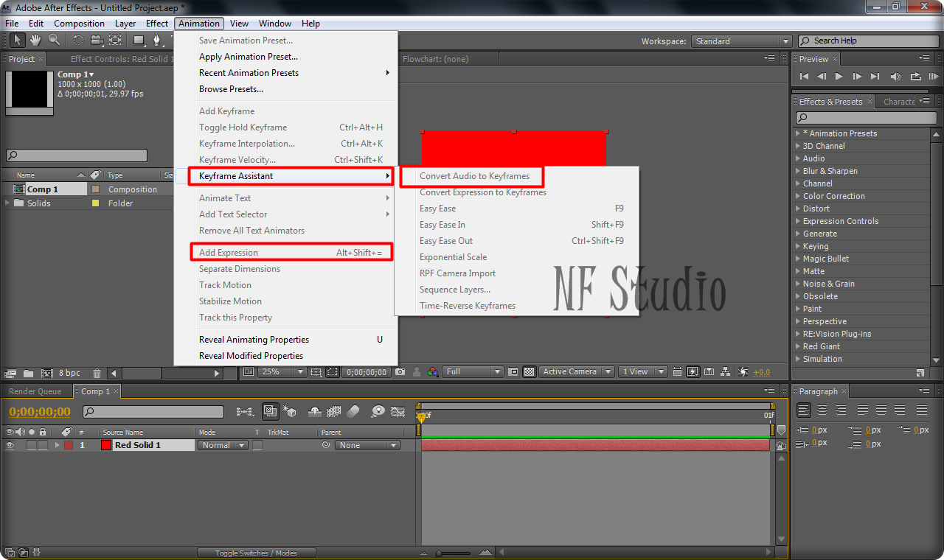Select the Rectangle shape tool
This screenshot has width=944, height=560.
pos(138,40)
